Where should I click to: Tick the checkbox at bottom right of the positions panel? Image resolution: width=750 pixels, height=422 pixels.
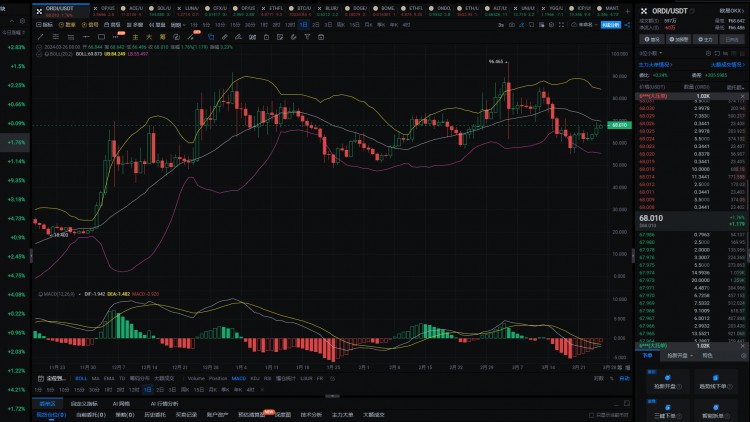click(592, 415)
